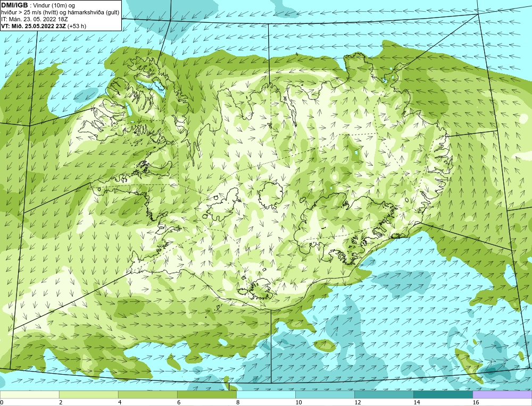Click the purple legend swatch above 16 m/s

point(502,395)
